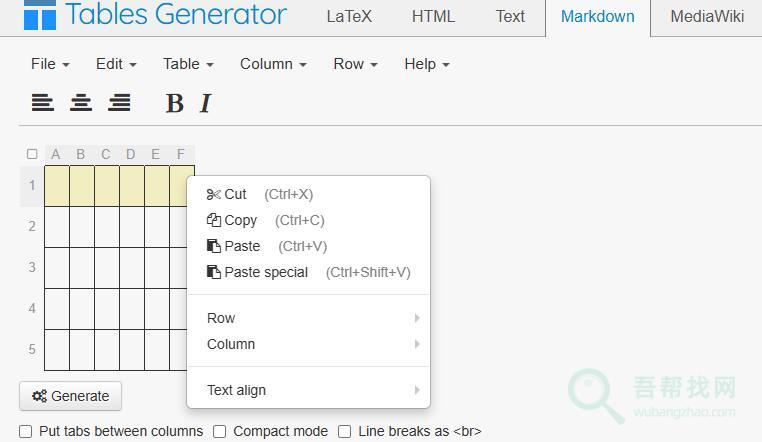Click the align center icon
The height and width of the screenshot is (442, 762).
pyautogui.click(x=81, y=103)
